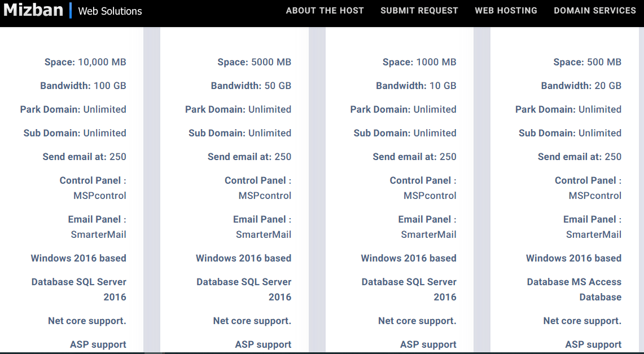Click MSPcontrol in the 1000 MB plan
This screenshot has width=644, height=354.
(x=430, y=196)
